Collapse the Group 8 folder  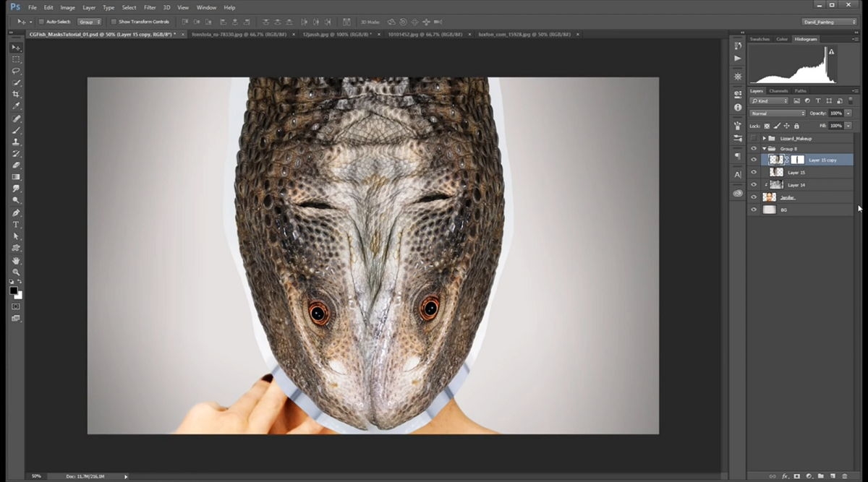pyautogui.click(x=764, y=148)
